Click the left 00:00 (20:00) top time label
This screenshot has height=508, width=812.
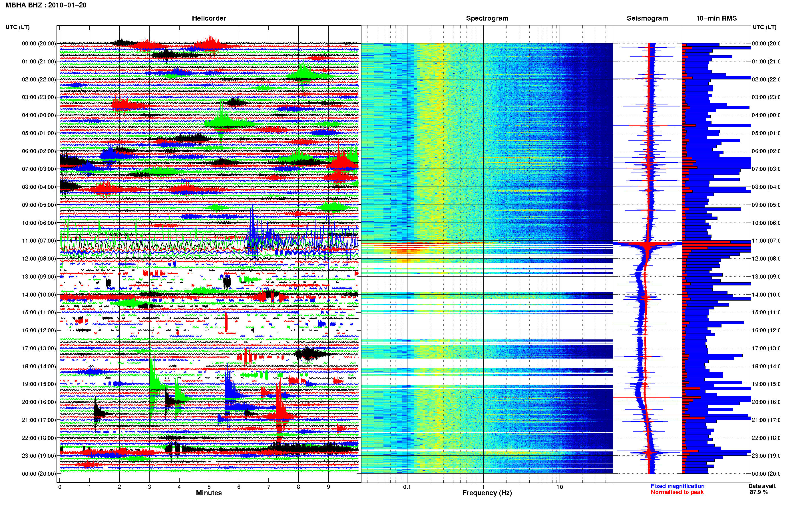(39, 43)
